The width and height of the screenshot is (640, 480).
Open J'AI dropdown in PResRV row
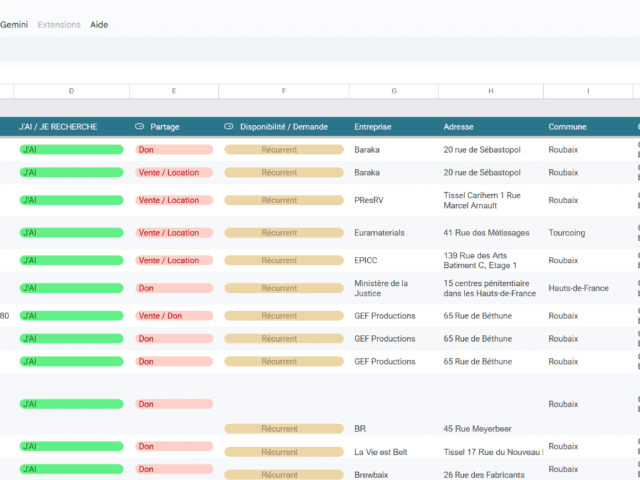pyautogui.click(x=71, y=200)
